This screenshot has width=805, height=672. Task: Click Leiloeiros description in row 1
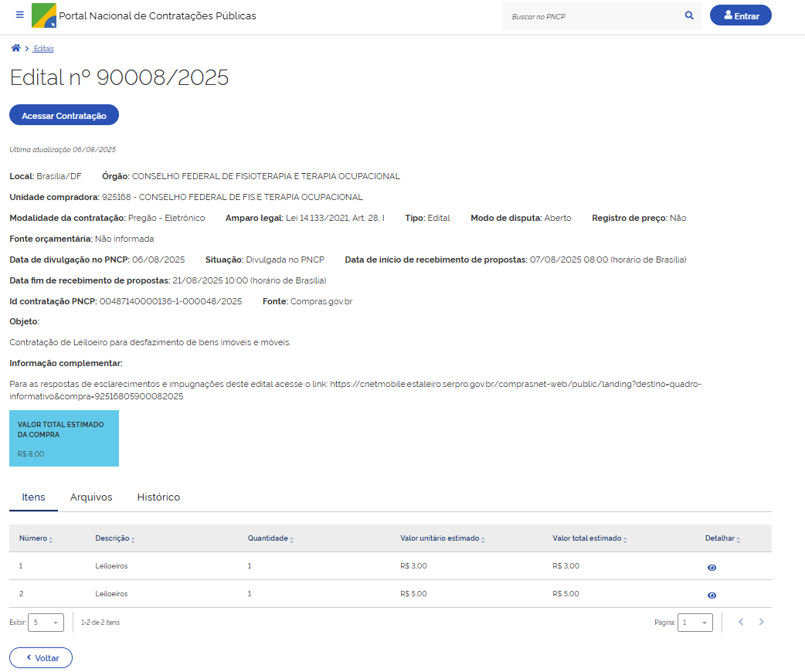[x=111, y=565]
